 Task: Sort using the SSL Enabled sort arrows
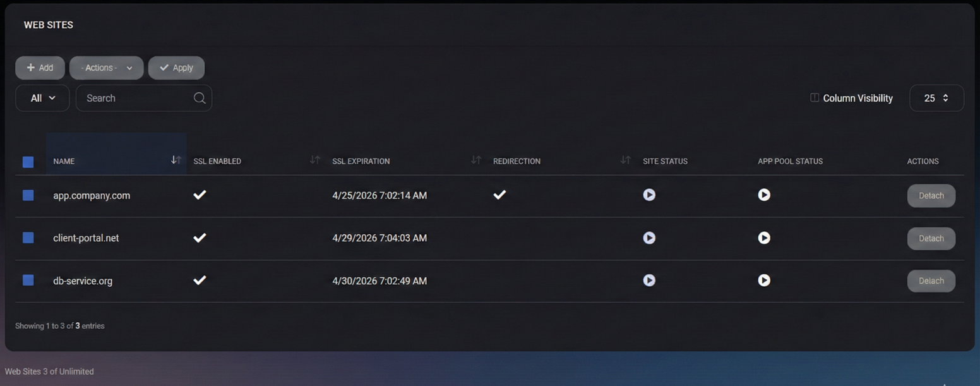pyautogui.click(x=315, y=160)
